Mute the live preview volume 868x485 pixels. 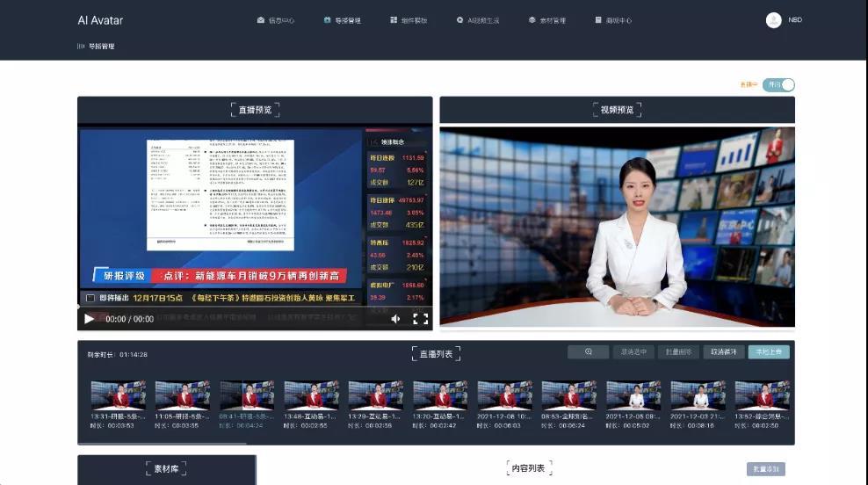coord(395,319)
